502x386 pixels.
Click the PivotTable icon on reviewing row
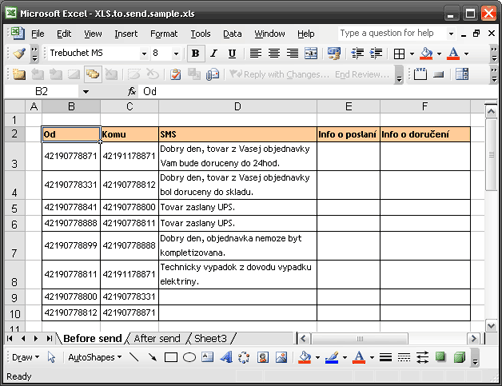coord(462,74)
